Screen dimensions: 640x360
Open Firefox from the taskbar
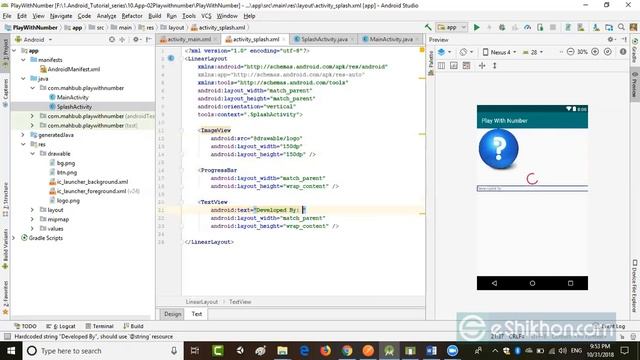coord(325,351)
